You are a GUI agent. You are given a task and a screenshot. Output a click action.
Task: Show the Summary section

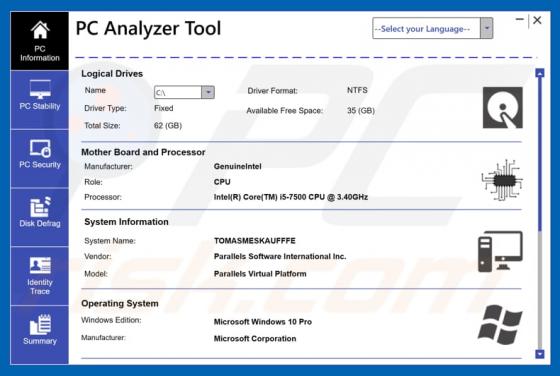pos(40,335)
